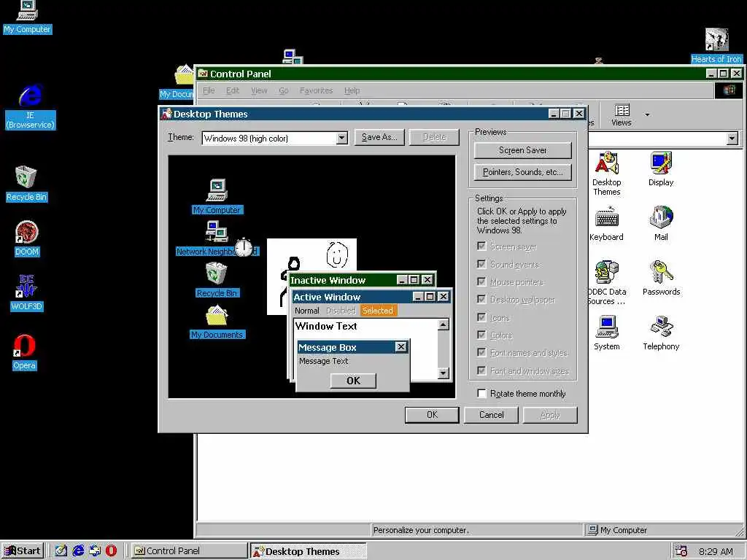This screenshot has width=747, height=560.
Task: Select System icon in Control Panel
Action: coord(606,332)
